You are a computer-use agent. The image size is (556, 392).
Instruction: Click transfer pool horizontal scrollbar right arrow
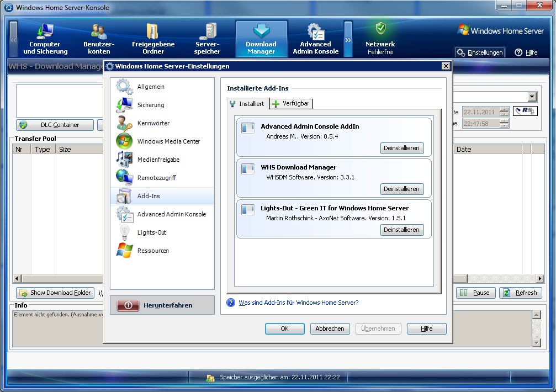point(540,279)
